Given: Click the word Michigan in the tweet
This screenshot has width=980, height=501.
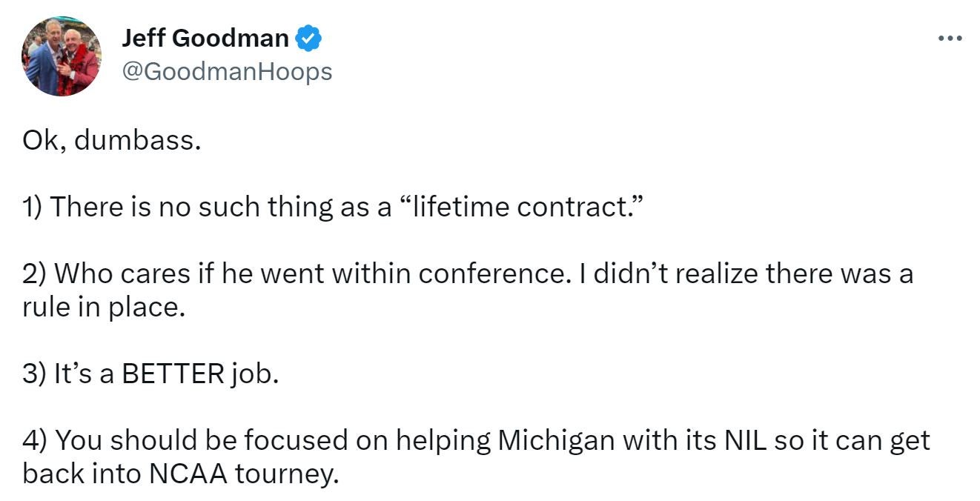Looking at the screenshot, I should (x=556, y=441).
